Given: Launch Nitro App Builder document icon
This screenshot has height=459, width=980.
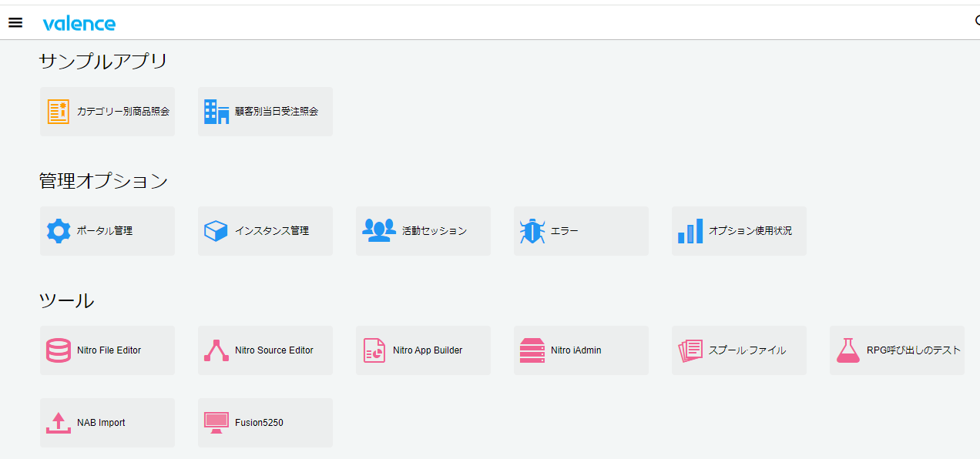Looking at the screenshot, I should click(x=374, y=350).
